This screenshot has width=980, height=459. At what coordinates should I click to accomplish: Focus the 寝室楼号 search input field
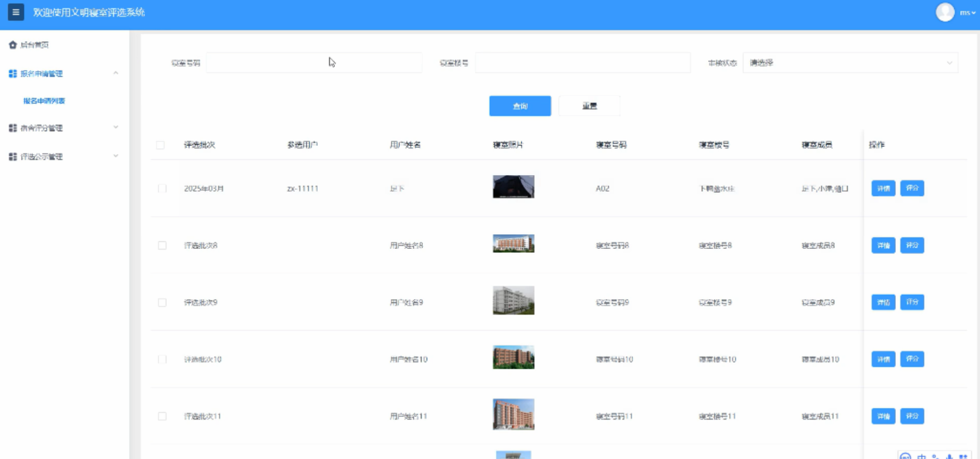click(x=583, y=63)
